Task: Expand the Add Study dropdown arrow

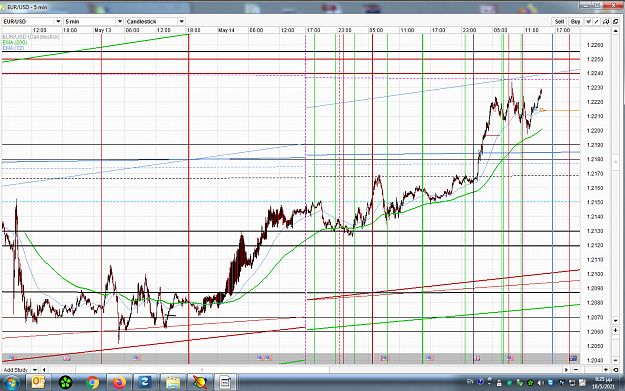Action: pyautogui.click(x=35, y=370)
